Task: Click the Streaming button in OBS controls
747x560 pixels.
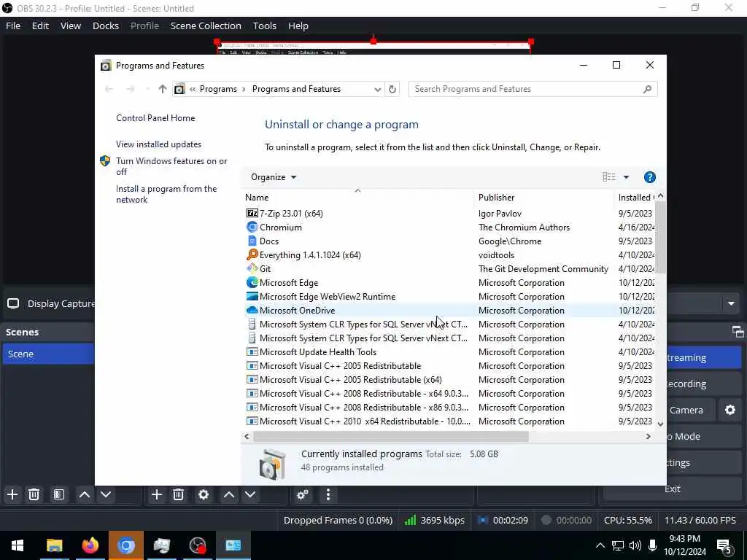Action: [704, 357]
